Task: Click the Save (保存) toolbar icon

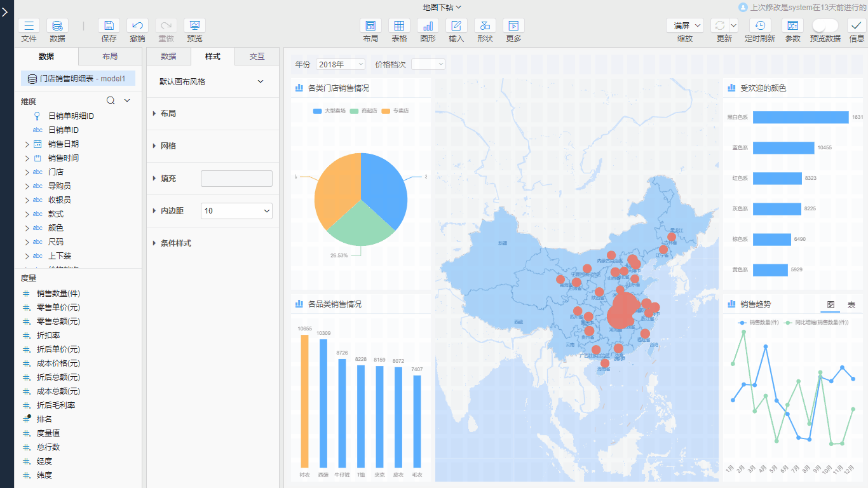Action: [109, 26]
